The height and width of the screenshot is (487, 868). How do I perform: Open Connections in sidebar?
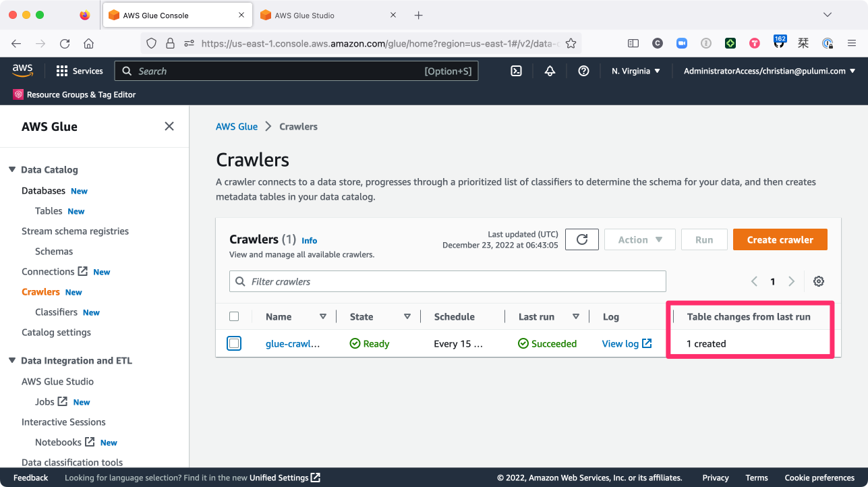click(x=48, y=271)
